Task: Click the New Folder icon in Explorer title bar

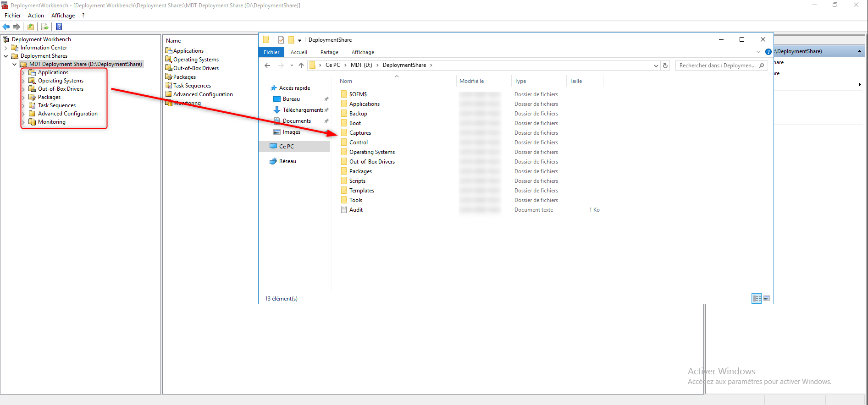Action: 291,40
